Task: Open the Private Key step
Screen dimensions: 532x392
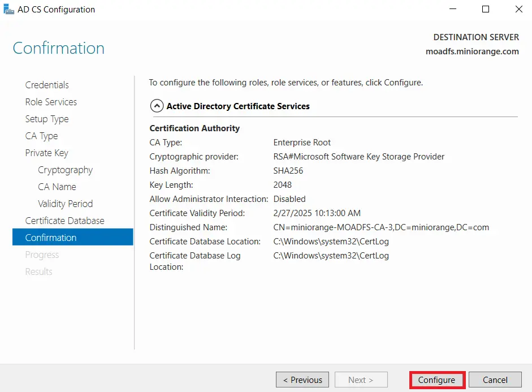Action: tap(47, 153)
